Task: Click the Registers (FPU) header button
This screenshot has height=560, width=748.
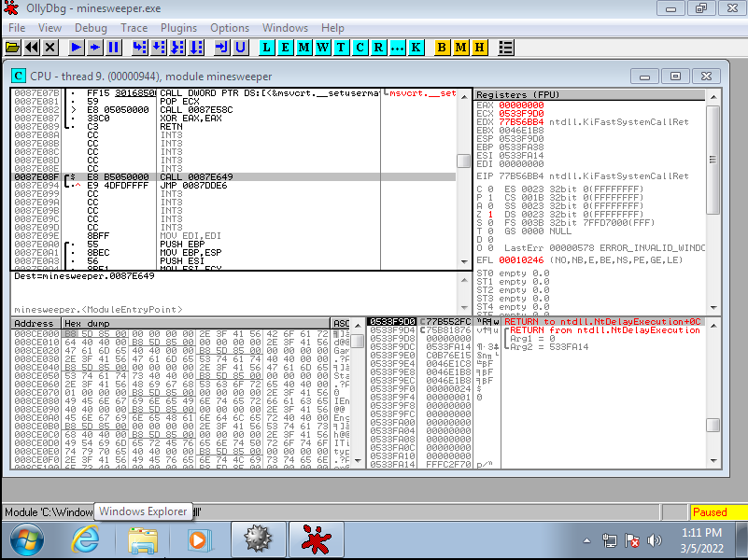Action: pyautogui.click(x=589, y=95)
